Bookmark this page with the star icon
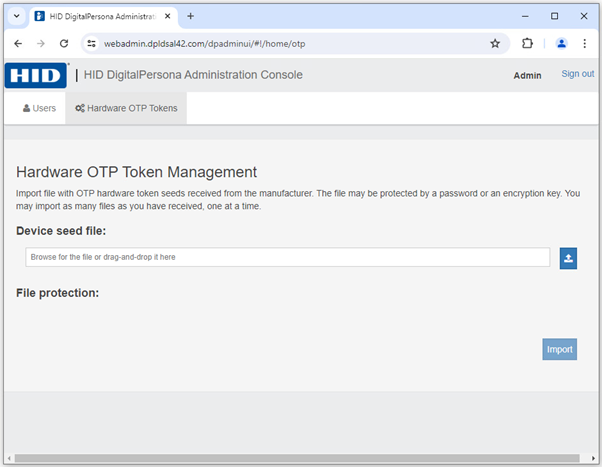The image size is (602, 467). pyautogui.click(x=494, y=44)
